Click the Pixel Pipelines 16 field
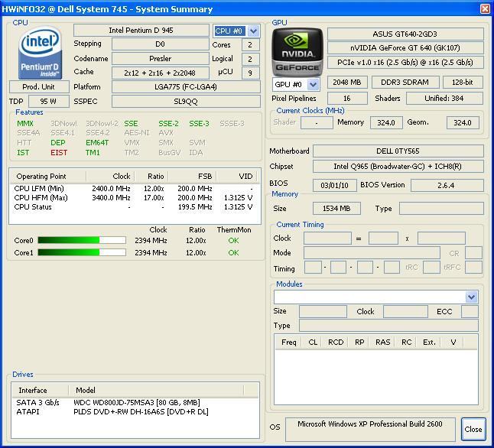 click(x=347, y=99)
